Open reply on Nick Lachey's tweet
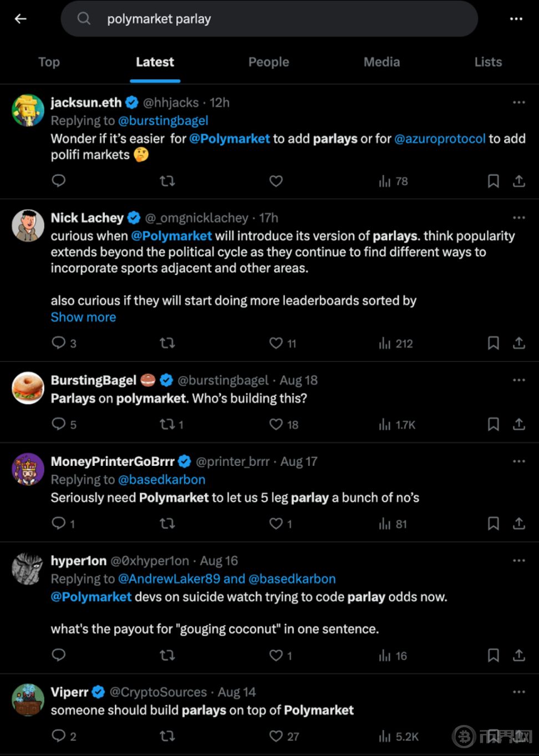Image resolution: width=539 pixels, height=756 pixels. point(59,343)
